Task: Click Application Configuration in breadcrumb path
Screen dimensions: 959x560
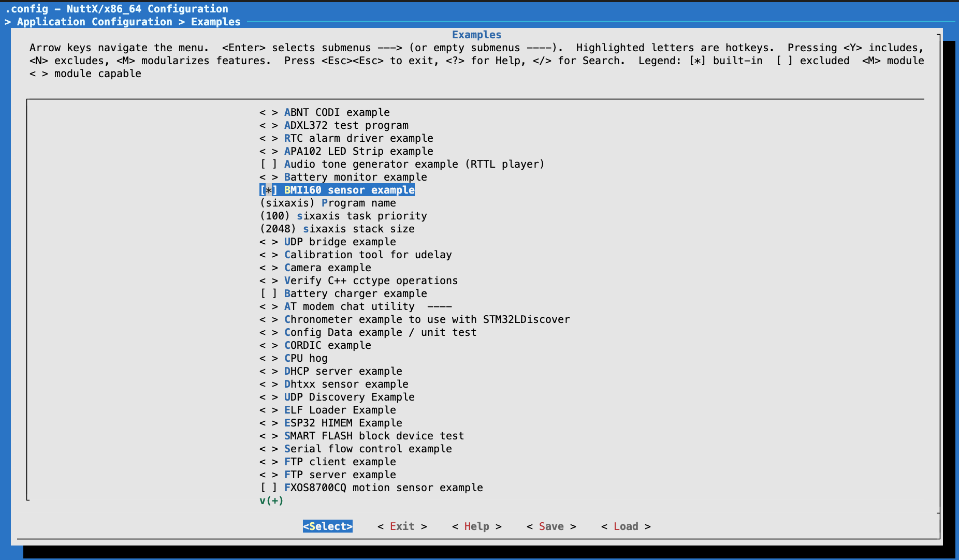Action: [94, 22]
